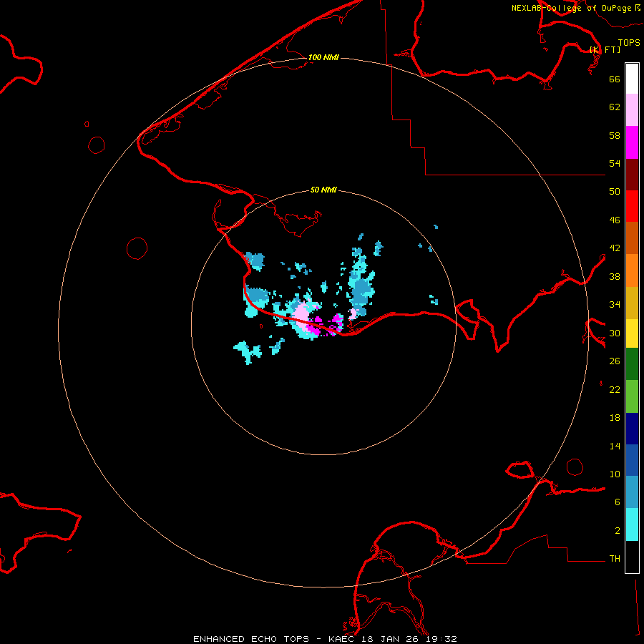
Task: Click the "66" legend value
Action: coord(615,79)
